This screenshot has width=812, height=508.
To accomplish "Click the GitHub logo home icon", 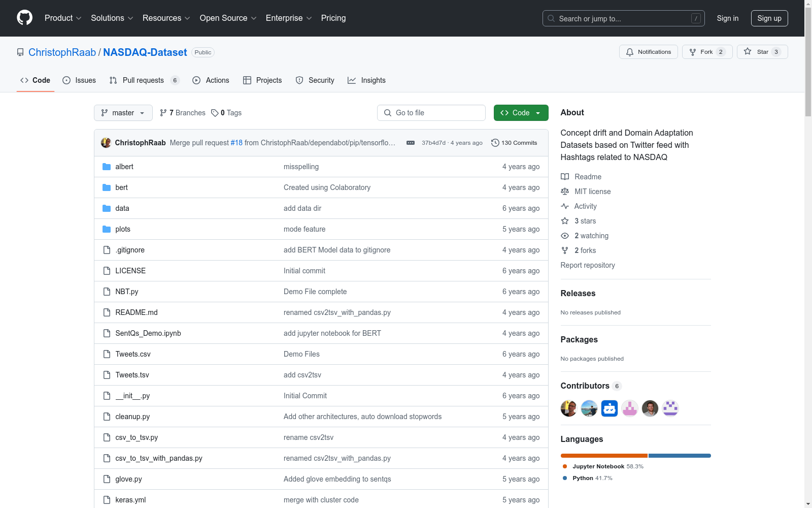I will coord(24,18).
